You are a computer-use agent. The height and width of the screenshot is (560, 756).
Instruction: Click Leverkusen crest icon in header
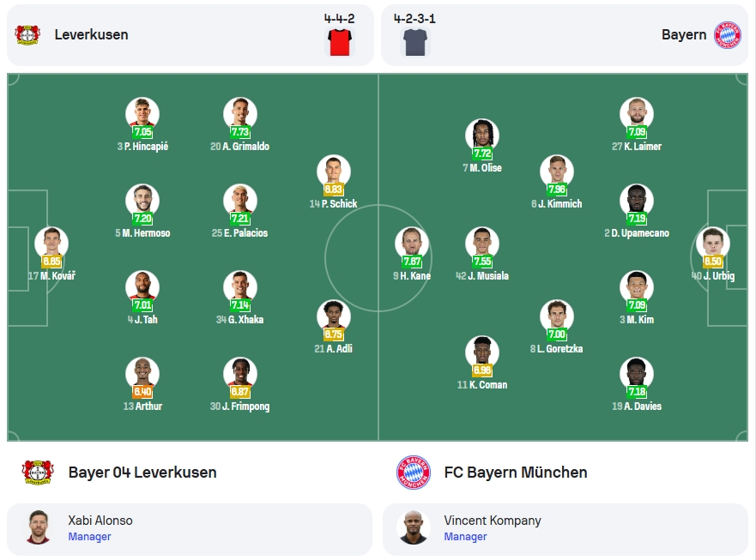tap(27, 34)
